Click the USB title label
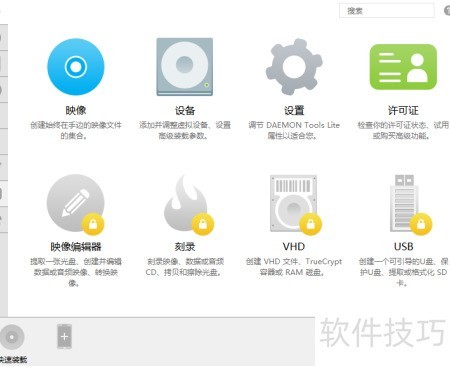 (x=403, y=247)
